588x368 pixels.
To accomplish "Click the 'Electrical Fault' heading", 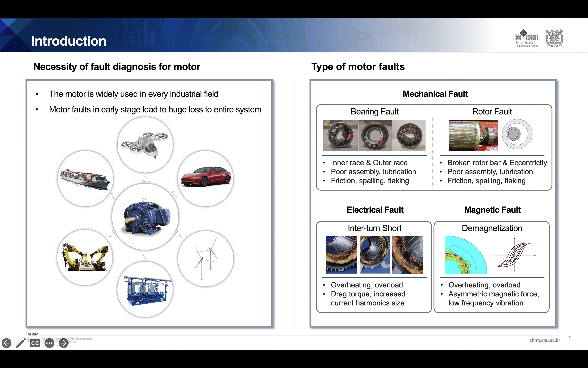I will coord(375,210).
